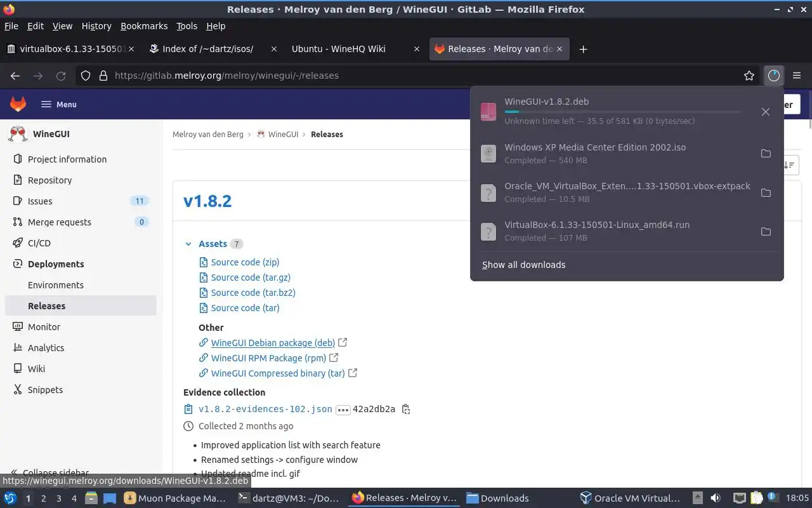Click WineGUI Compressed binary (tar) link
This screenshot has height=508, width=812.
click(x=278, y=373)
